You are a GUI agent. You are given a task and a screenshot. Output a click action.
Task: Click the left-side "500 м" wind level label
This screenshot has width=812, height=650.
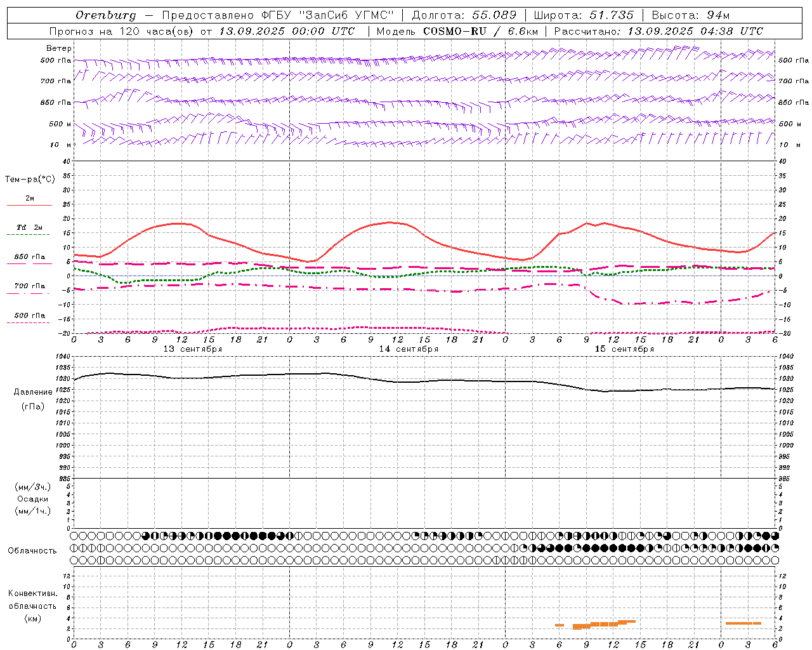click(60, 124)
